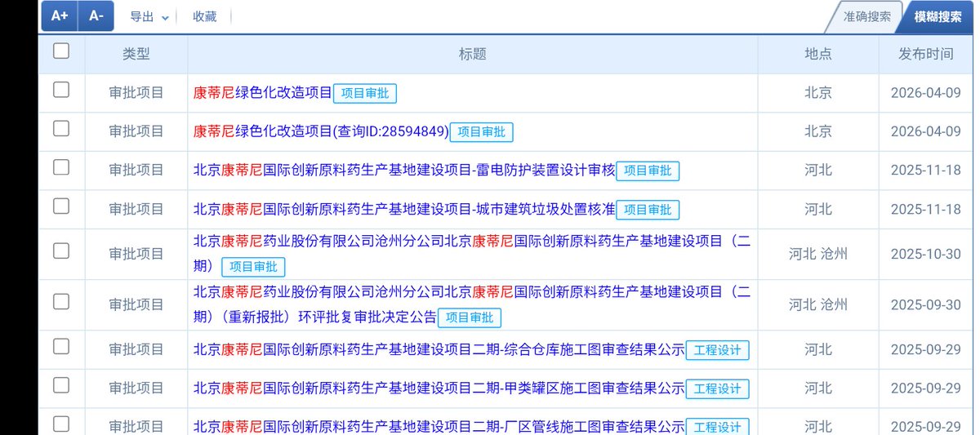Open the 雷电防护装置设计审核 project link

(404, 171)
